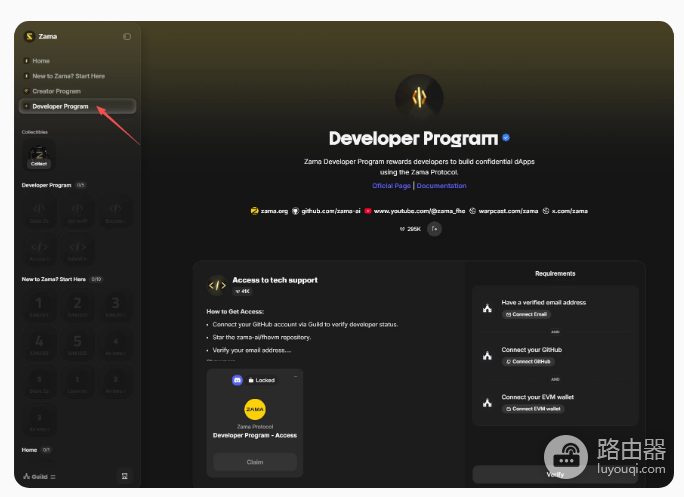Click the Developer Program code logo icon
The height and width of the screenshot is (497, 684).
[x=419, y=97]
